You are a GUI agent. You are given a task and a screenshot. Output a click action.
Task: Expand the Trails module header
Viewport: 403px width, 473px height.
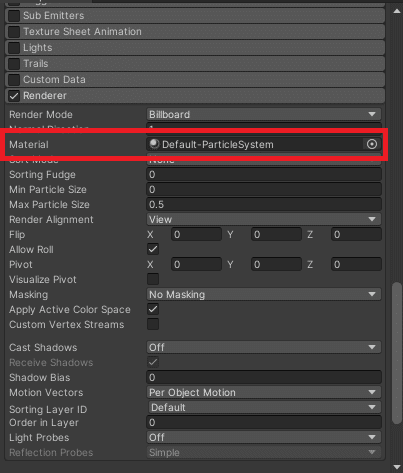click(x=195, y=64)
